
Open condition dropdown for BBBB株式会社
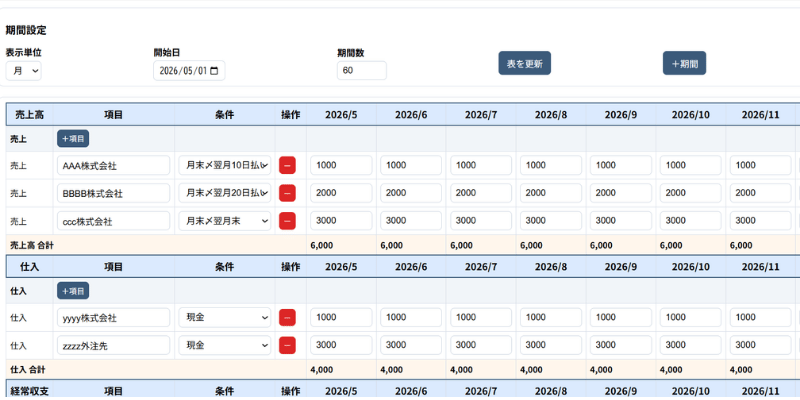click(224, 193)
